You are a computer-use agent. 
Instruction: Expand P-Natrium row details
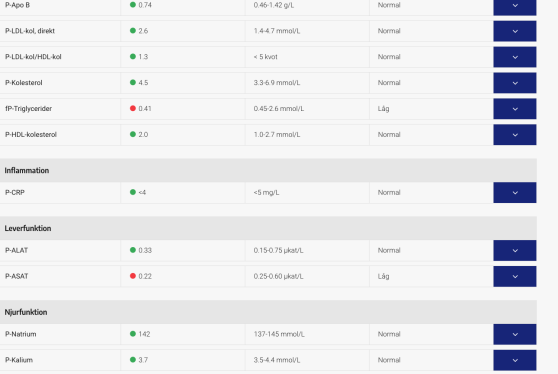click(x=515, y=334)
